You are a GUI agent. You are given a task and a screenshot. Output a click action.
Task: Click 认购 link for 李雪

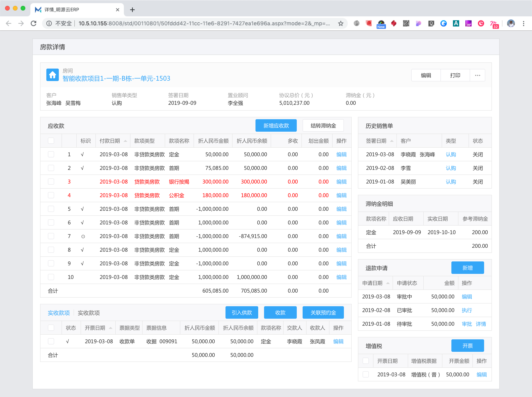click(451, 168)
